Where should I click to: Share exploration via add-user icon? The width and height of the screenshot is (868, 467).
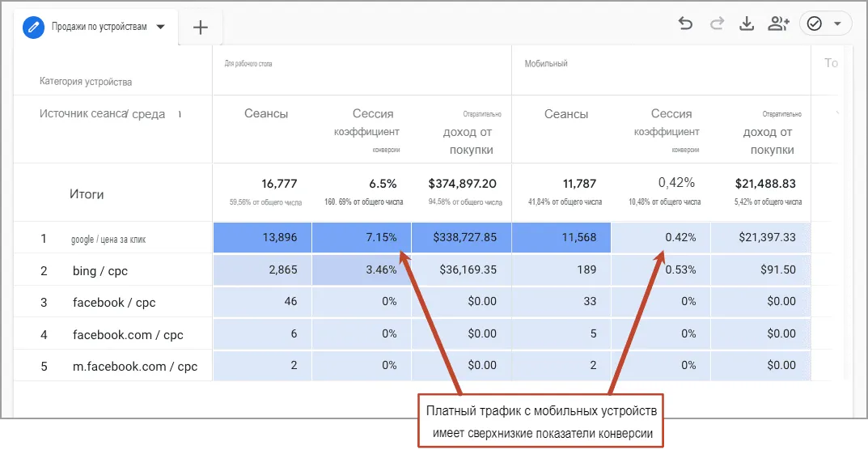778,23
